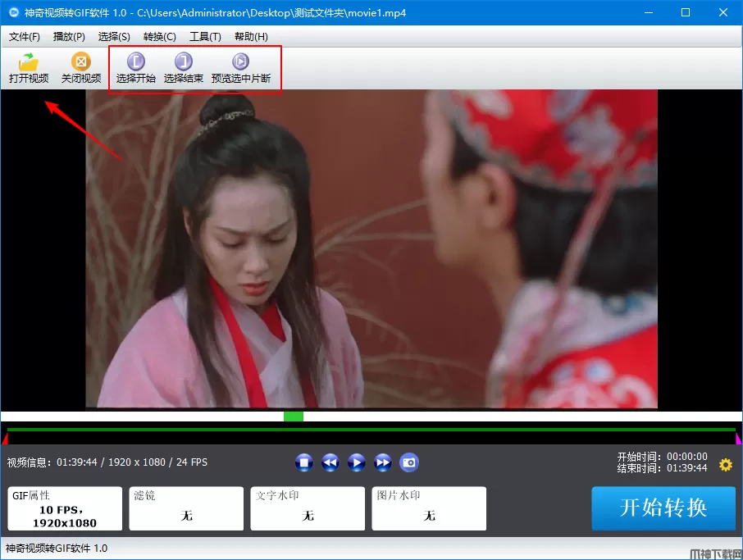Click the video preview frame

click(x=371, y=248)
